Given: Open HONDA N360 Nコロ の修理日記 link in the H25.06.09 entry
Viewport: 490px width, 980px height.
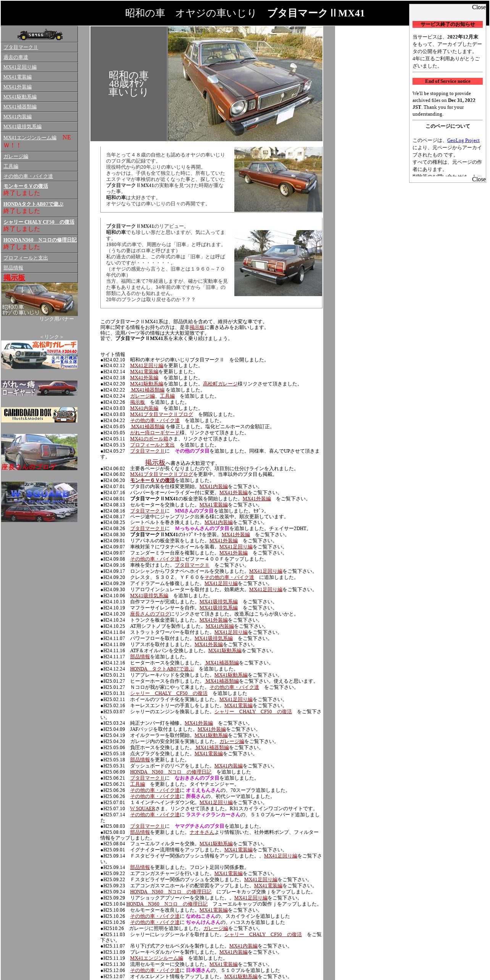Looking at the screenshot, I should [171, 772].
